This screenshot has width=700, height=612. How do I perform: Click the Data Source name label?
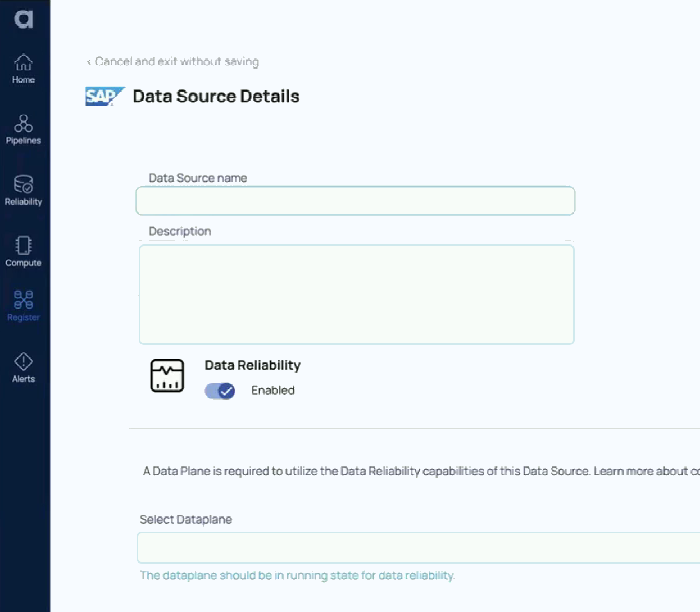coord(197,178)
